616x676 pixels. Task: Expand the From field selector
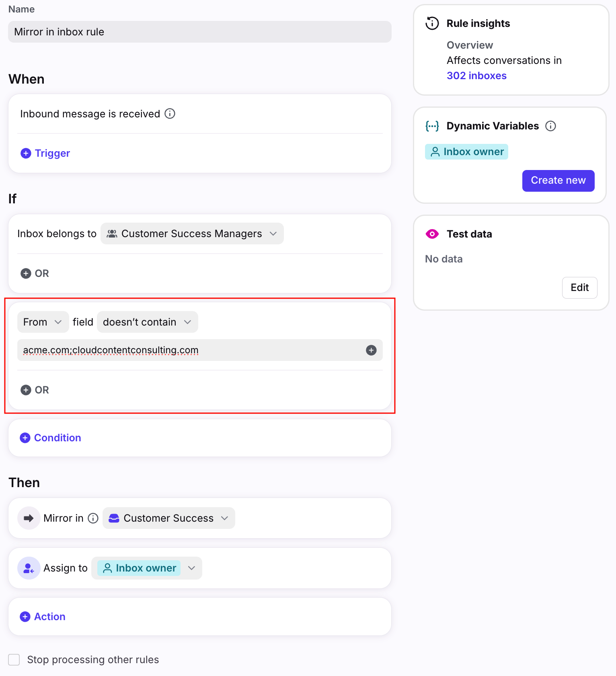pos(43,322)
